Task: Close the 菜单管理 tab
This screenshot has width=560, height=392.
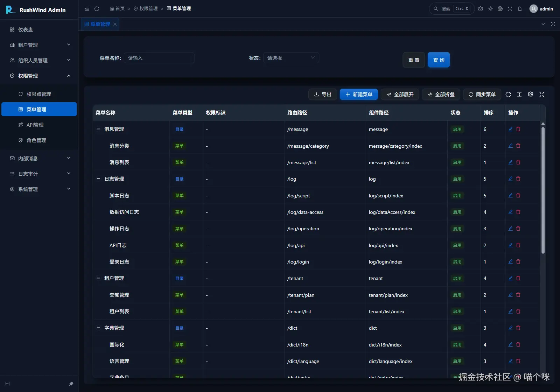Action: [x=115, y=24]
